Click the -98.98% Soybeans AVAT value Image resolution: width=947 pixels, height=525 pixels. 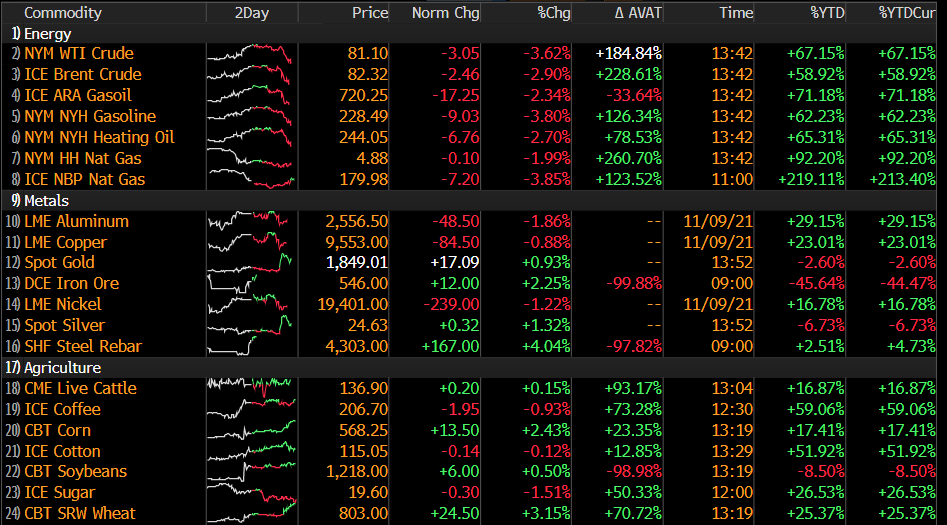634,471
